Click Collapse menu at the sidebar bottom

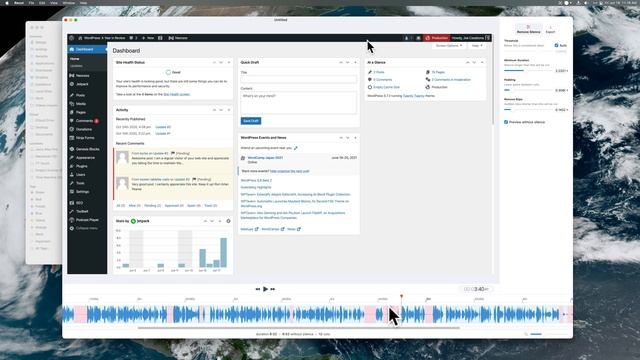point(84,228)
